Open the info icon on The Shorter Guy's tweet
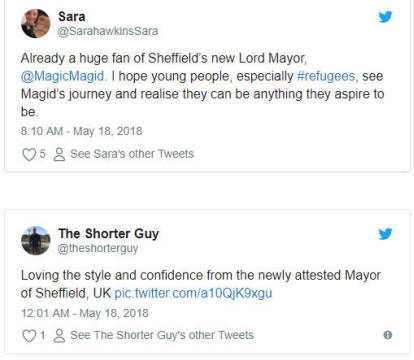Viewport: 414px width, 360px height. point(388,335)
